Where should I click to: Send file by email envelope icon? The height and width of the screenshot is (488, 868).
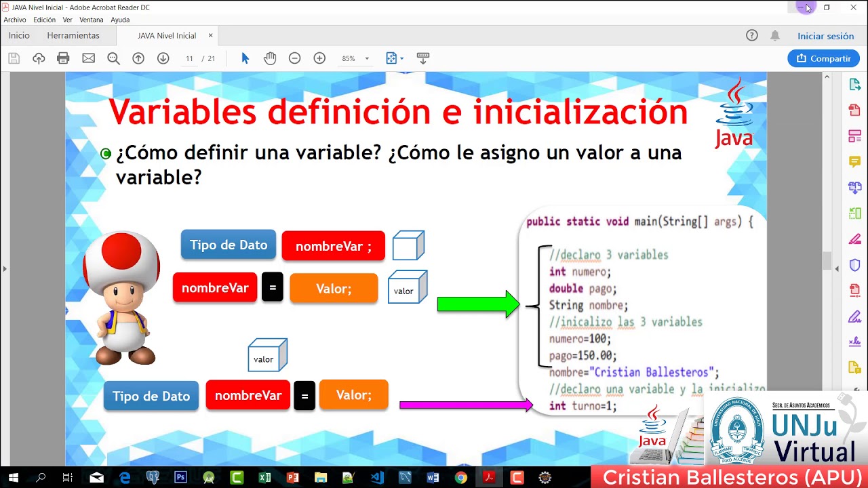88,58
